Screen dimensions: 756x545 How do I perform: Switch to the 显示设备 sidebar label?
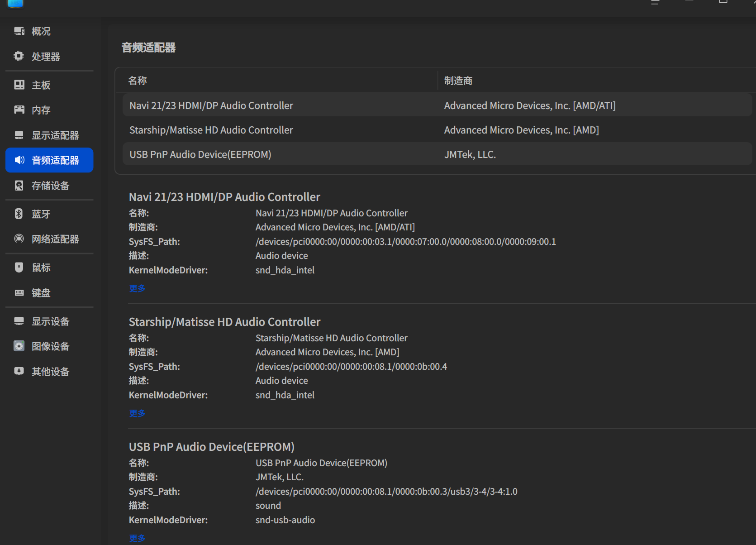pos(50,321)
